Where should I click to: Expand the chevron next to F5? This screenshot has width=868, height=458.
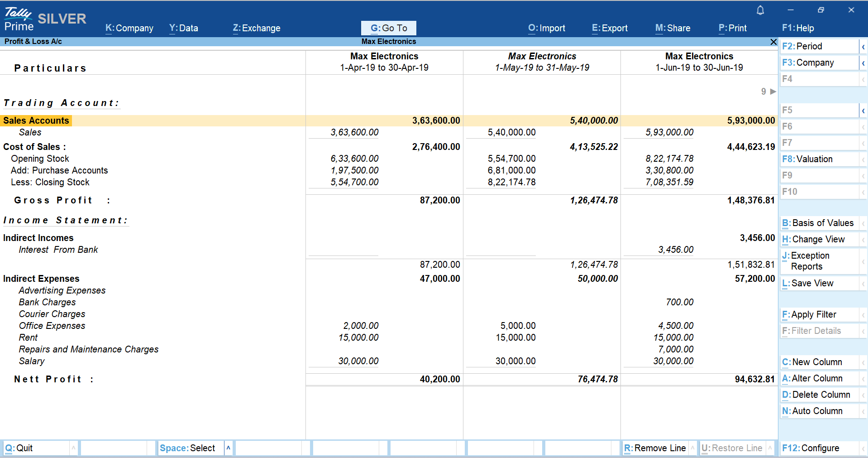coord(863,111)
